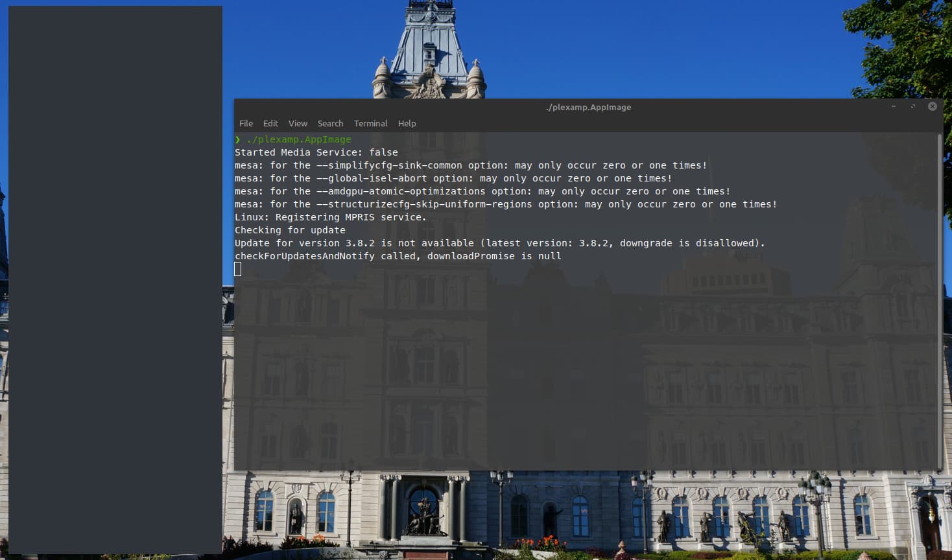The height and width of the screenshot is (560, 952).
Task: Click the 'Checking for update' line
Action: click(x=290, y=230)
